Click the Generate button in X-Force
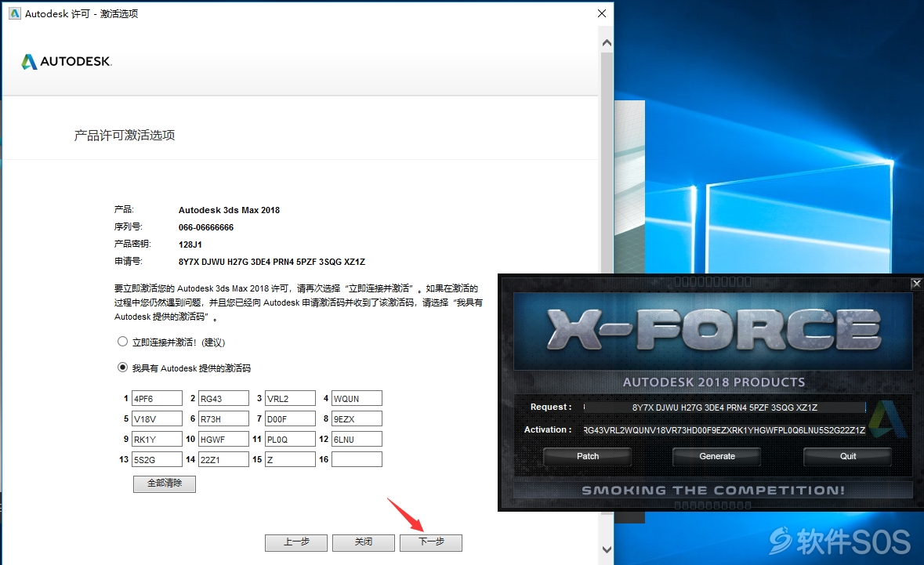924x565 pixels. point(716,457)
